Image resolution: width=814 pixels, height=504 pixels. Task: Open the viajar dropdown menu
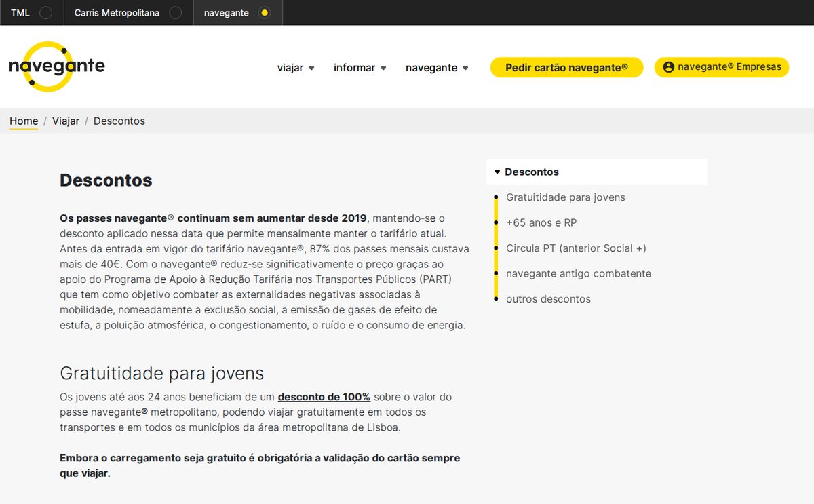[x=296, y=68]
